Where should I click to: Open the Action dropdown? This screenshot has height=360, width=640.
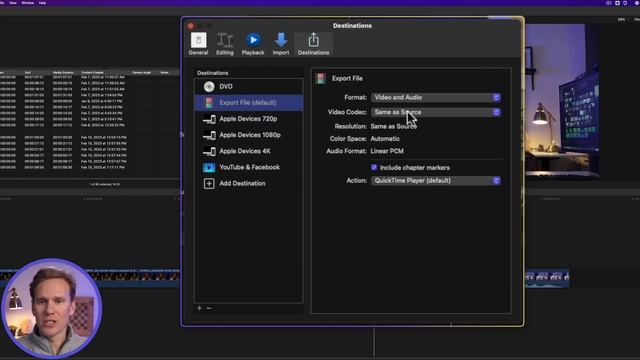[x=436, y=180]
